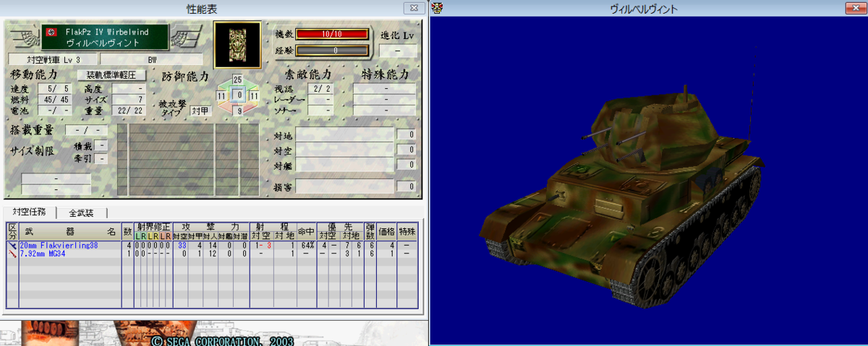Screen dimensions: 868x346
Task: Click the 装軌標準軽圧 movement type button
Action: 111,74
